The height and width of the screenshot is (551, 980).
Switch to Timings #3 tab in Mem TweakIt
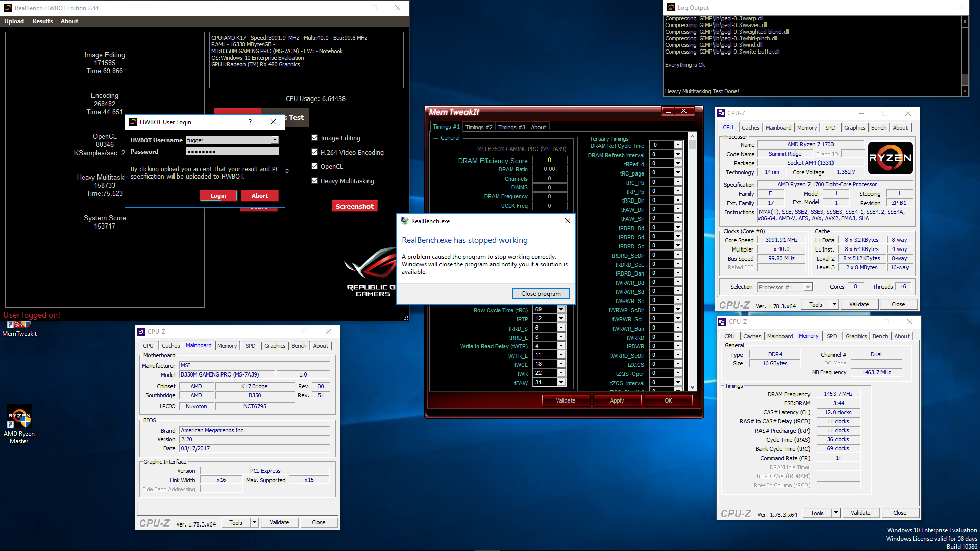(x=511, y=127)
